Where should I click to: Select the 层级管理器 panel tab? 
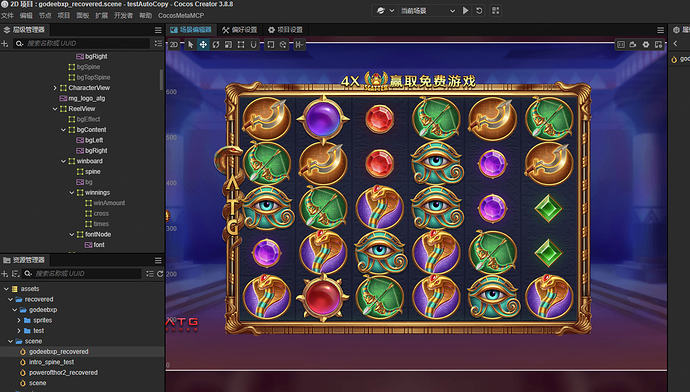pos(24,30)
